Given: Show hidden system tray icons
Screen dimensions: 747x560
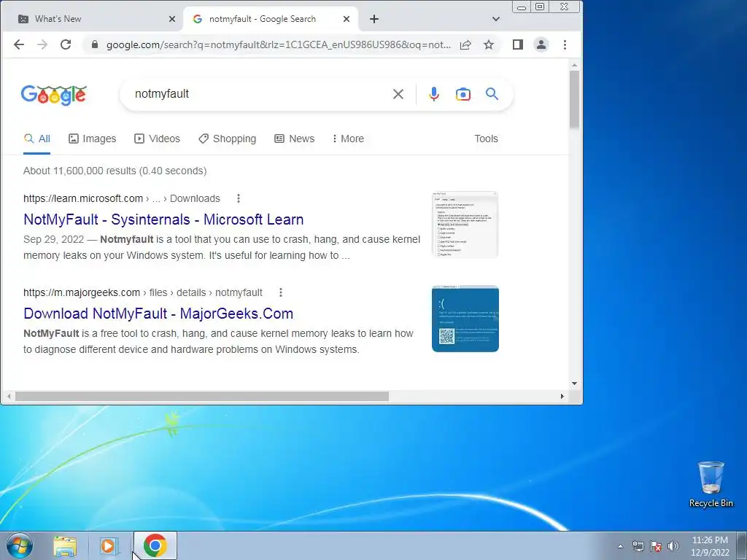Looking at the screenshot, I should (620, 546).
